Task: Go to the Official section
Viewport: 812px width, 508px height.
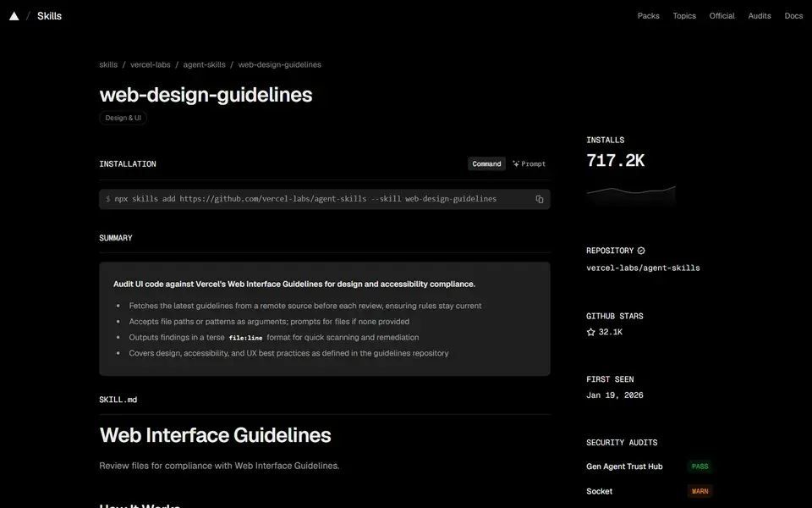Action: pos(721,16)
